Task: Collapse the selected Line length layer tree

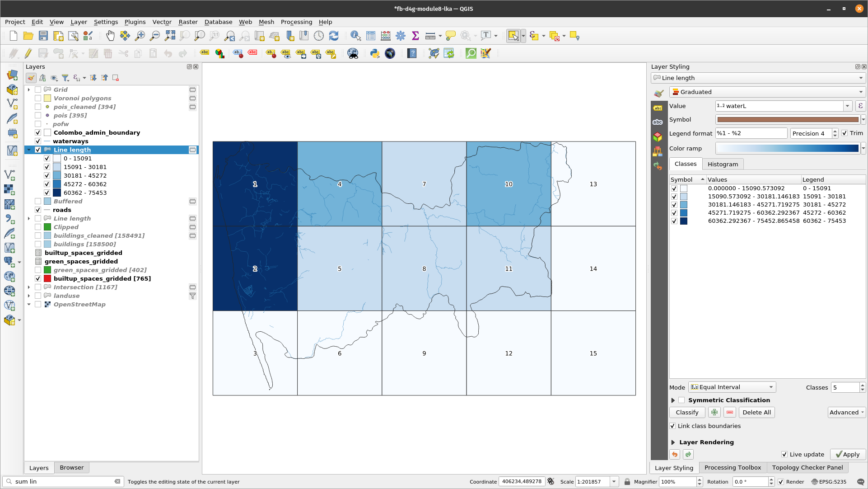Action: click(x=29, y=150)
